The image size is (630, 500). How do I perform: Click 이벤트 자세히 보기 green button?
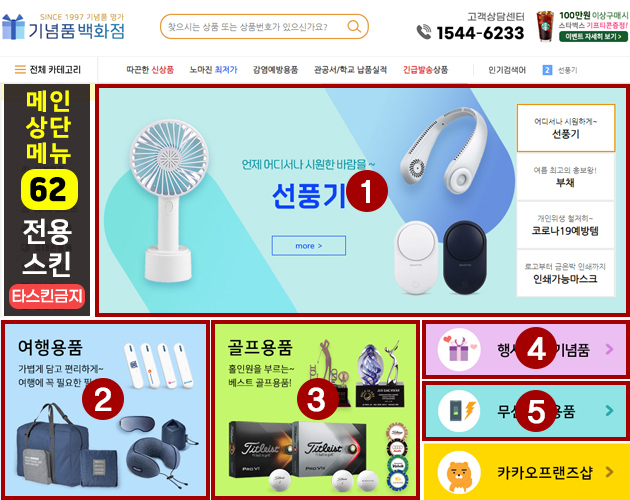(x=593, y=37)
